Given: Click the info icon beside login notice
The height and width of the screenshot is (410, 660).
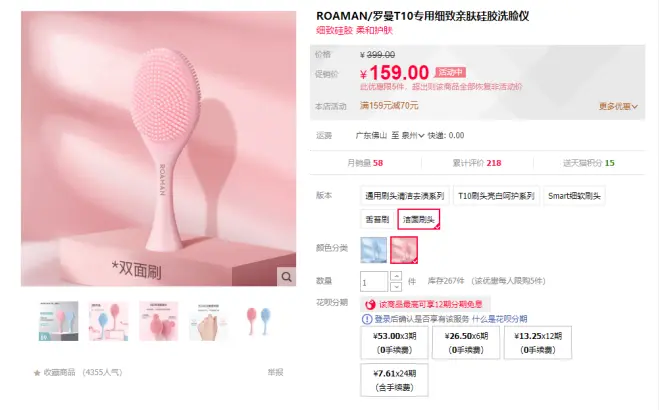Looking at the screenshot, I should click(x=367, y=319).
